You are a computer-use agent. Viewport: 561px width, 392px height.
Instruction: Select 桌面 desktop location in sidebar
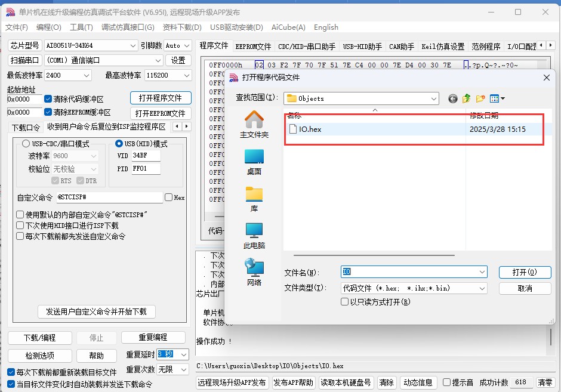[x=254, y=162]
